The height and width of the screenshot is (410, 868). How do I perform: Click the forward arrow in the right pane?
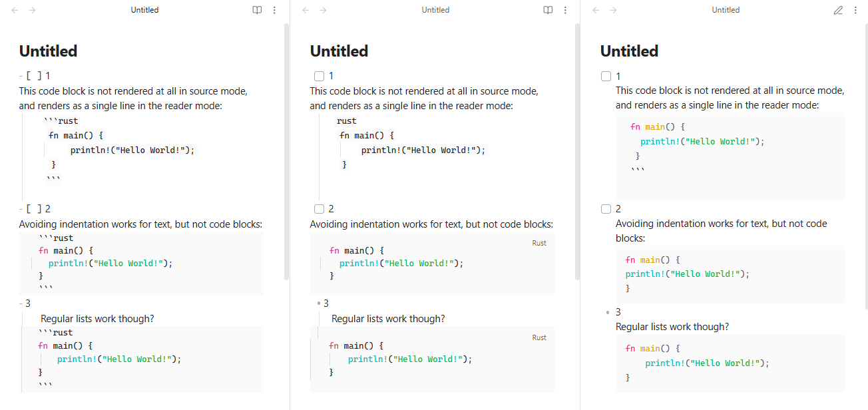point(613,10)
